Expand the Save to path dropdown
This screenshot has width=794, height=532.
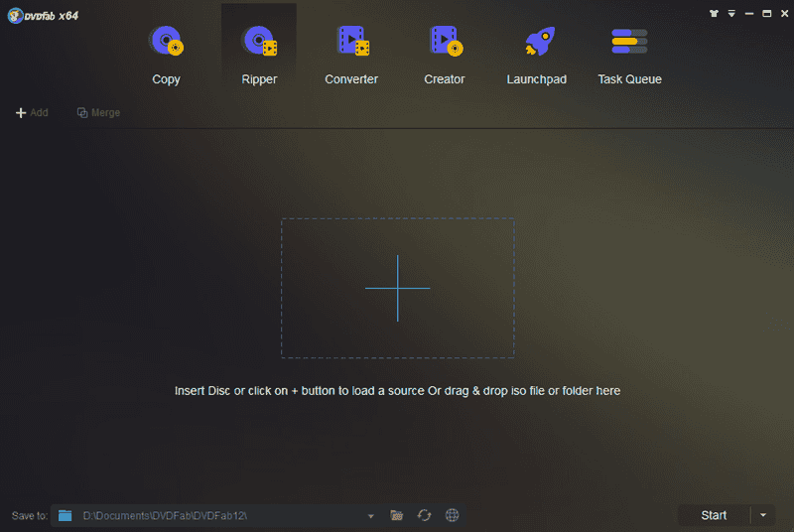click(370, 516)
